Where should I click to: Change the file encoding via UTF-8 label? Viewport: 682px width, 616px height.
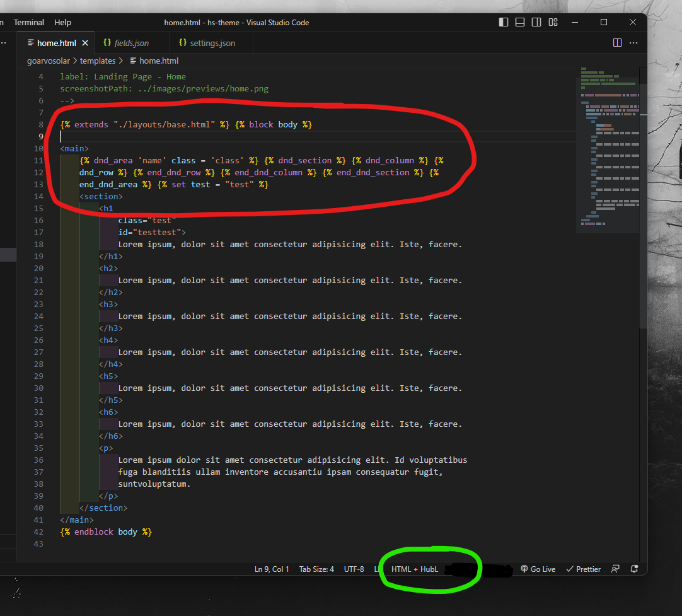(354, 569)
